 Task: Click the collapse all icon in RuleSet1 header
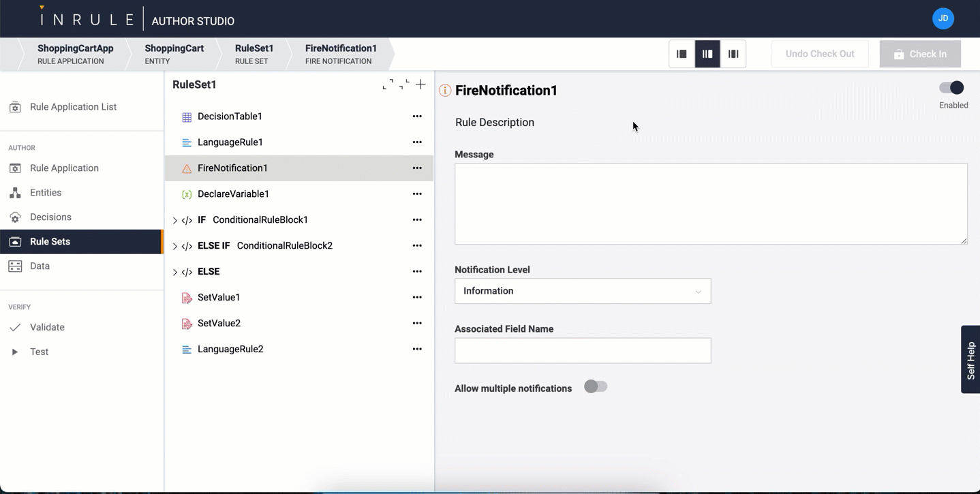pyautogui.click(x=404, y=84)
